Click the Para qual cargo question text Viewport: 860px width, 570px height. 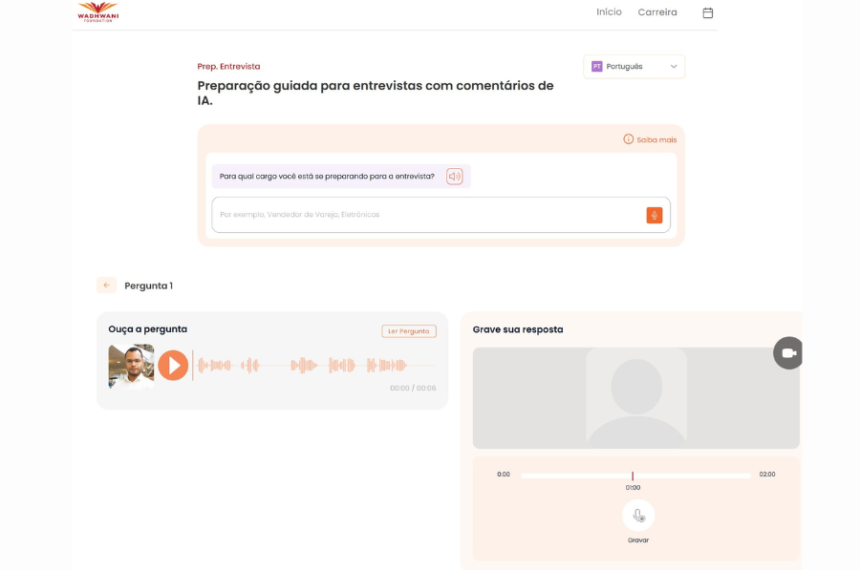pyautogui.click(x=327, y=177)
